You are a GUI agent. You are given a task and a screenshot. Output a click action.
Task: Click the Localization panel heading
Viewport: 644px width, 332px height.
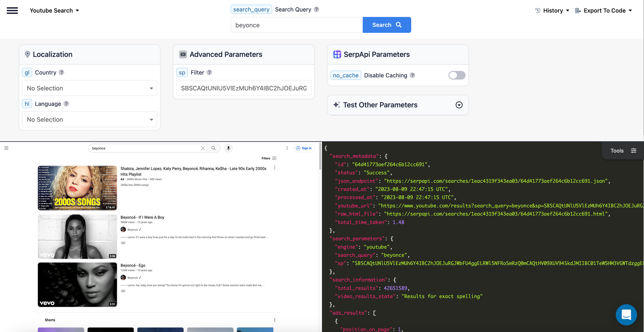(52, 54)
